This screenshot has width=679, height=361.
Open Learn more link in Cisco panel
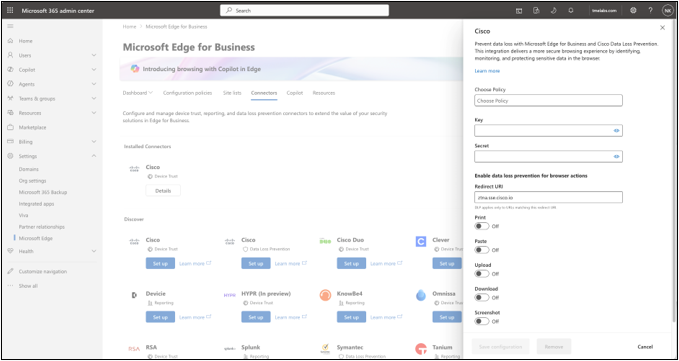tap(487, 71)
